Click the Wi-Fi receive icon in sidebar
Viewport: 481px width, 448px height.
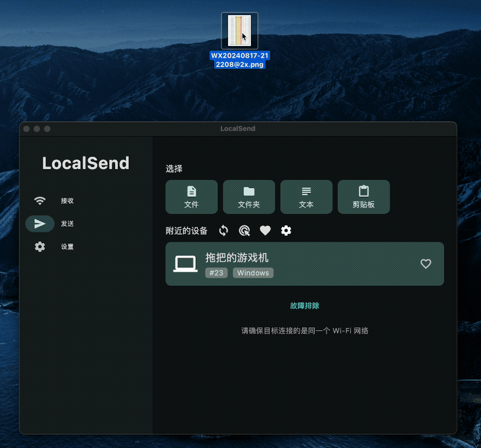pyautogui.click(x=40, y=200)
